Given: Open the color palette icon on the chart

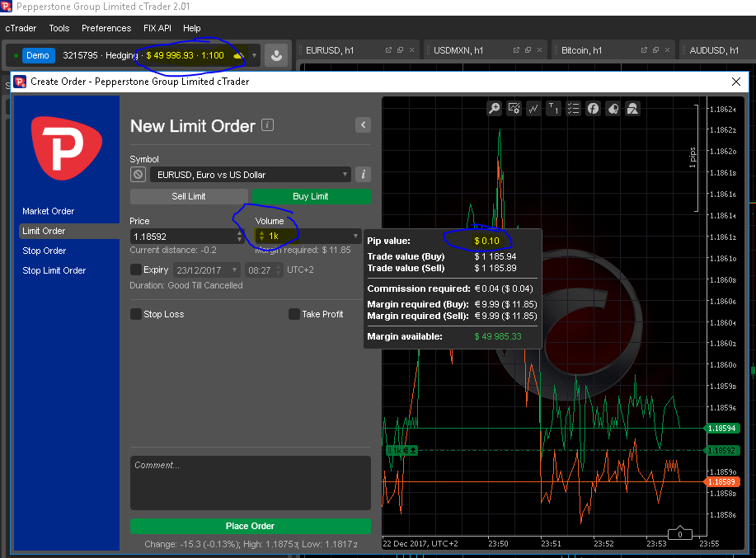Looking at the screenshot, I should pos(613,109).
